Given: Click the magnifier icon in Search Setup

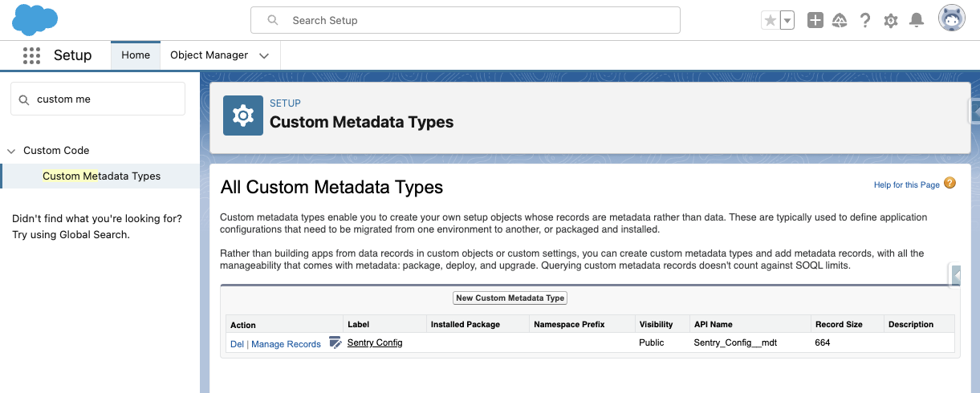Looking at the screenshot, I should (x=273, y=20).
